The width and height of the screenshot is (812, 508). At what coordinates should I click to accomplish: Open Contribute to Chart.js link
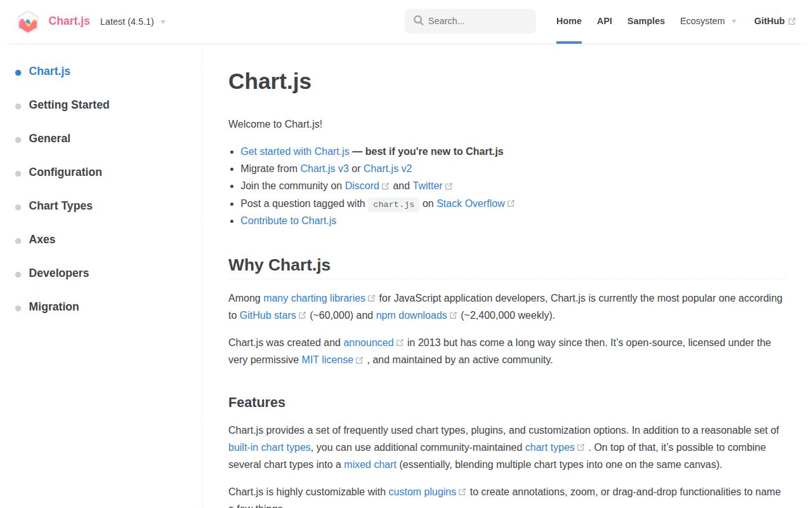(289, 220)
